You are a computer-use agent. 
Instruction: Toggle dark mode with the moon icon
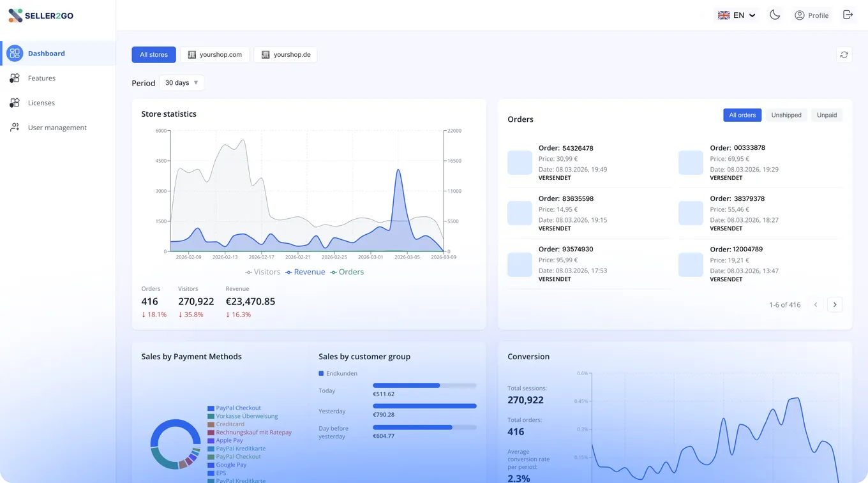click(775, 15)
